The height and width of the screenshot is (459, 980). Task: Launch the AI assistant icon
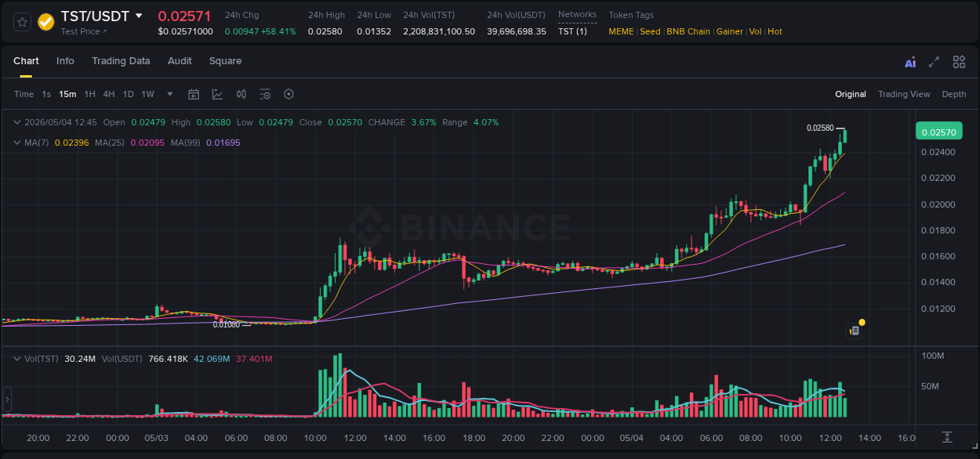(910, 63)
